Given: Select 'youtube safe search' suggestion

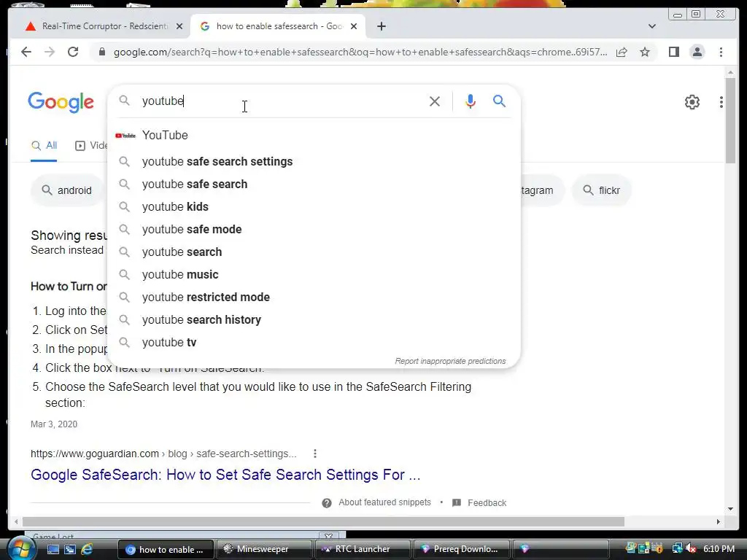Looking at the screenshot, I should coord(314,184).
